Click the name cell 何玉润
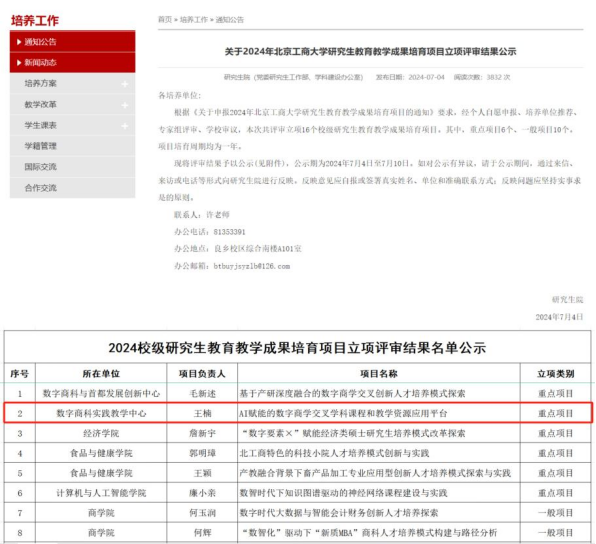596x544 pixels. [202, 512]
